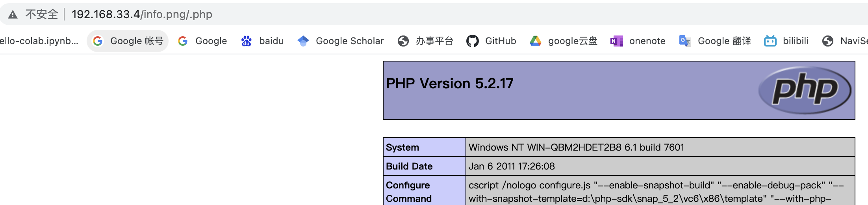
Task: Click the GitHub octocat icon
Action: coord(472,41)
